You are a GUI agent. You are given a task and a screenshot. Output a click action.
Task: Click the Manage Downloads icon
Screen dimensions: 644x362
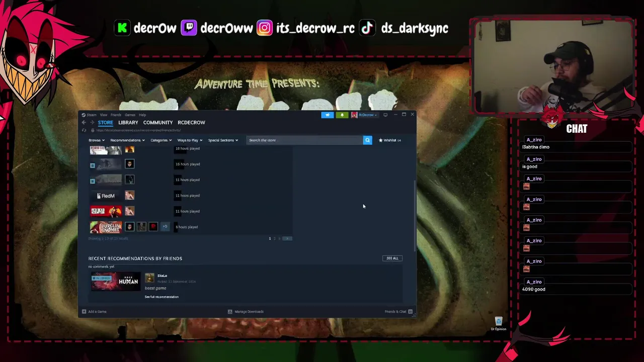click(x=230, y=312)
